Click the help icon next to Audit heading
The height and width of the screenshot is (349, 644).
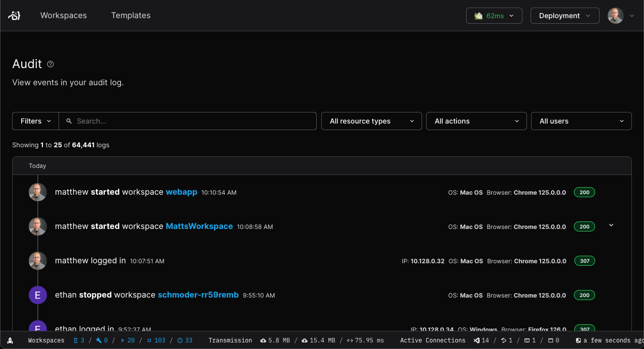50,64
